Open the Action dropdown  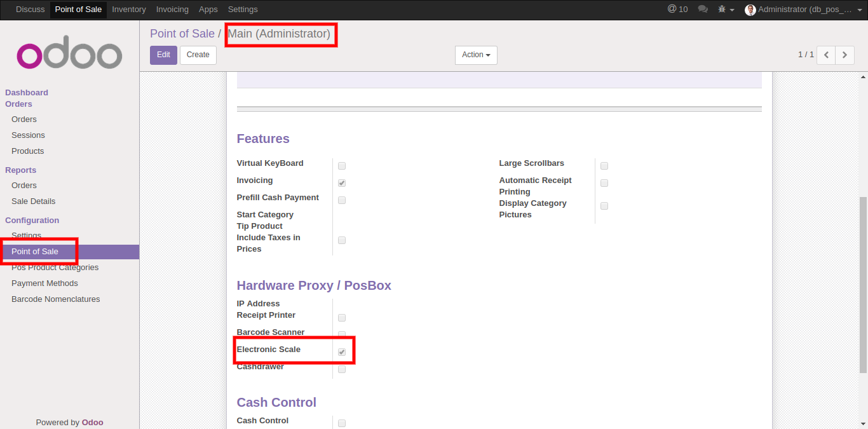476,55
